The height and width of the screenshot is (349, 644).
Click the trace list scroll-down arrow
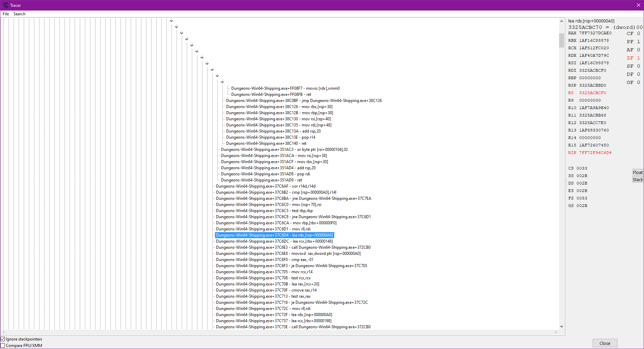point(561,327)
